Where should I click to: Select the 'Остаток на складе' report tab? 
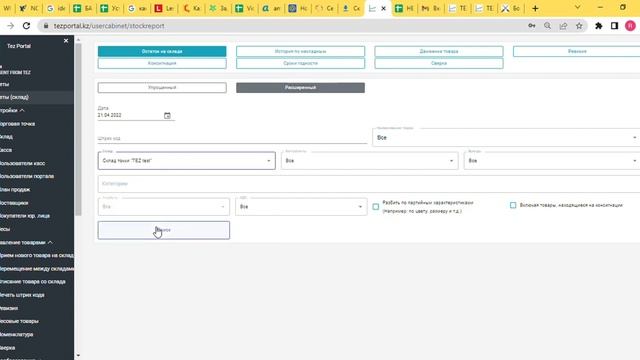(x=162, y=51)
